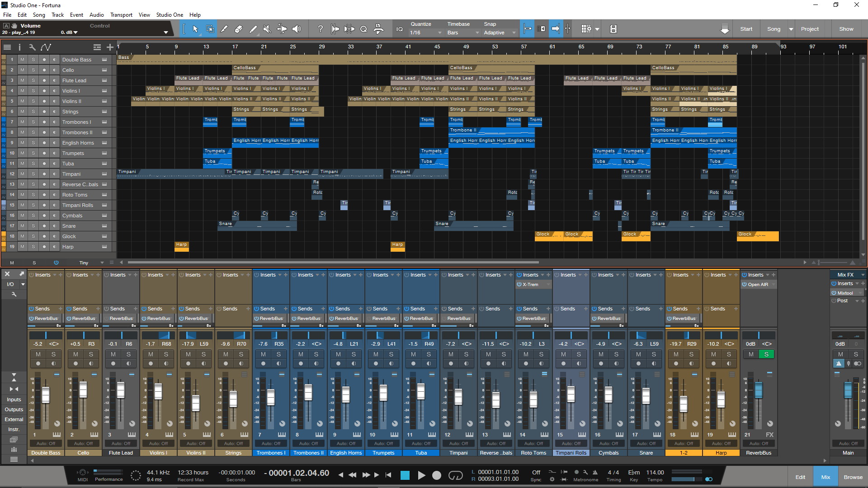Viewport: 868px width, 488px height.
Task: Add a new track with plus icon
Action: click(x=110, y=47)
